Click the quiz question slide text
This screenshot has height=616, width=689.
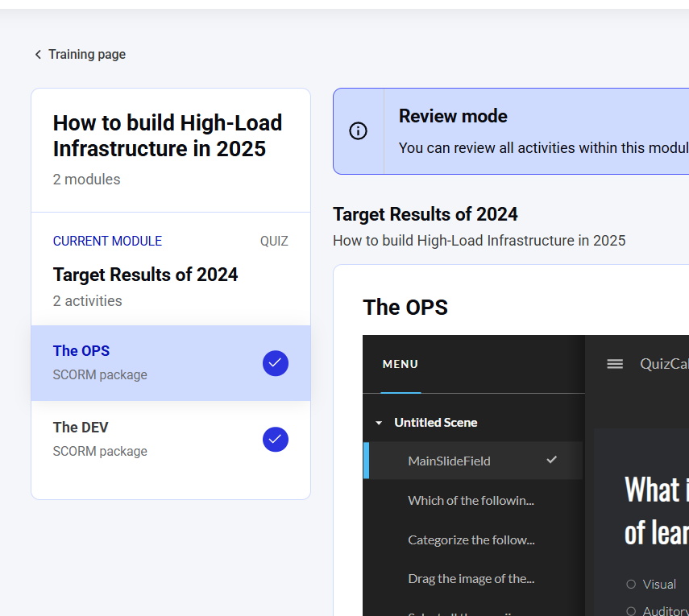[657, 511]
